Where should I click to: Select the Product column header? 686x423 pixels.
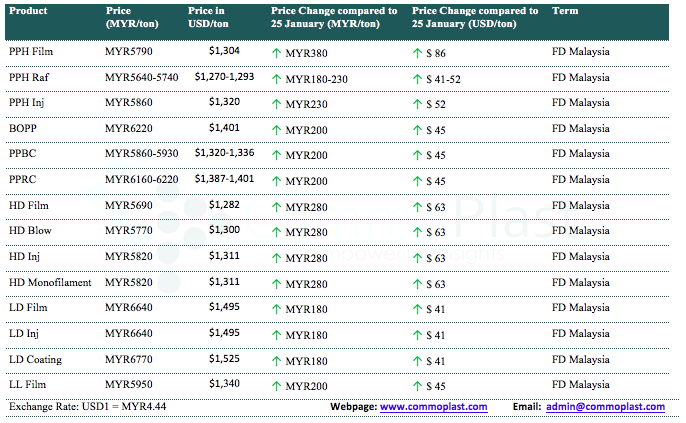[x=27, y=11]
